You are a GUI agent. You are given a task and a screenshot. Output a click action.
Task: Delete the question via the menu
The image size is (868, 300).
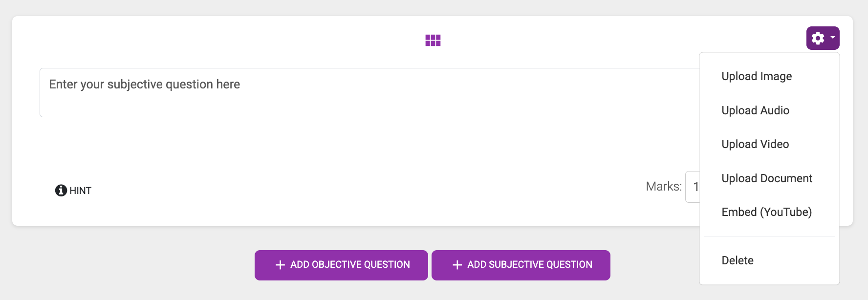738,260
